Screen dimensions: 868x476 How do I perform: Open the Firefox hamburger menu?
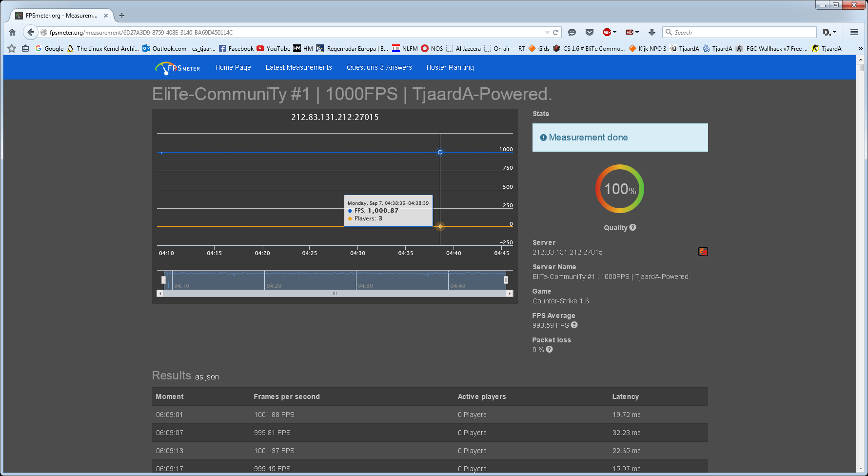854,32
